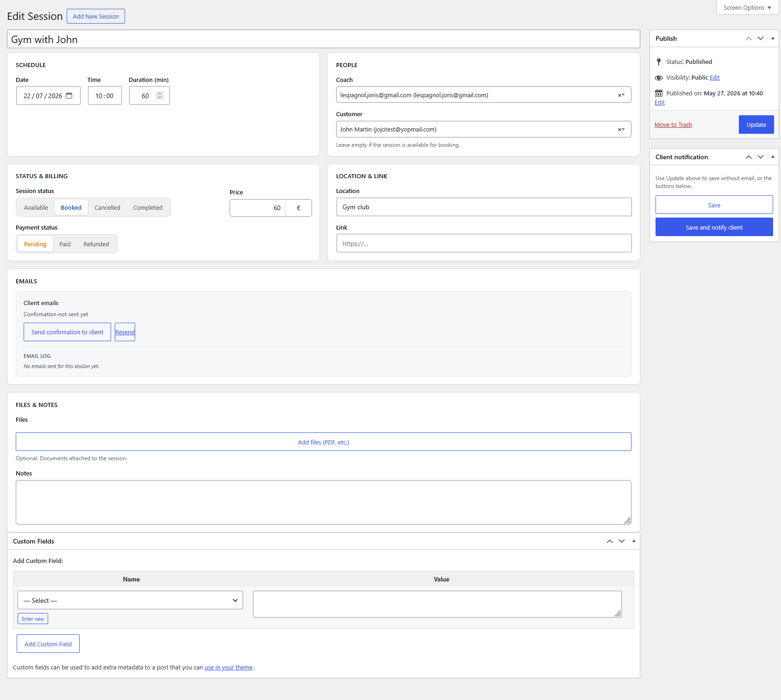Click the euro currency symbol

click(299, 208)
